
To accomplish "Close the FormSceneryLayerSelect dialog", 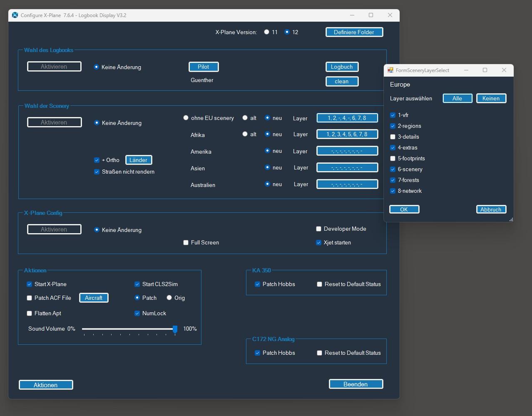I will [x=504, y=70].
